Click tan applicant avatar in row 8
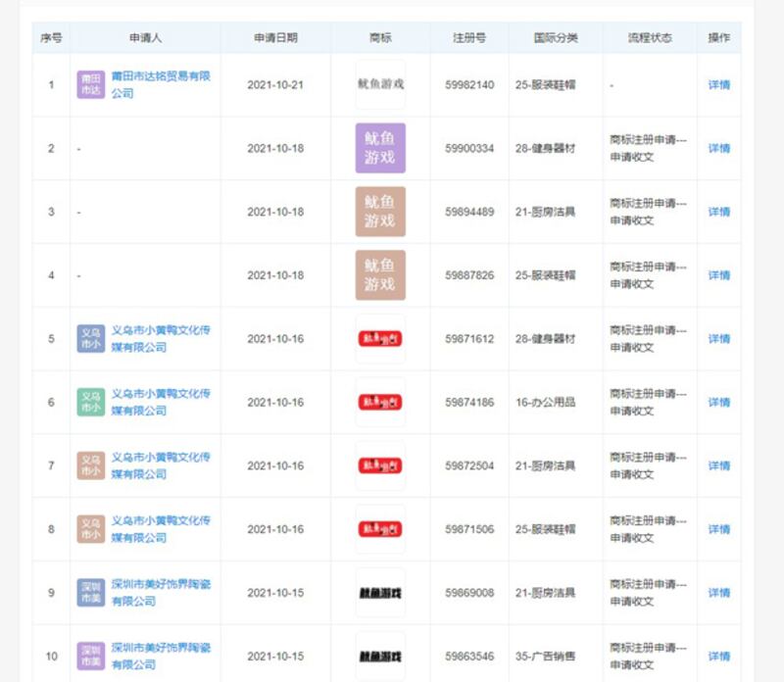 (x=90, y=529)
